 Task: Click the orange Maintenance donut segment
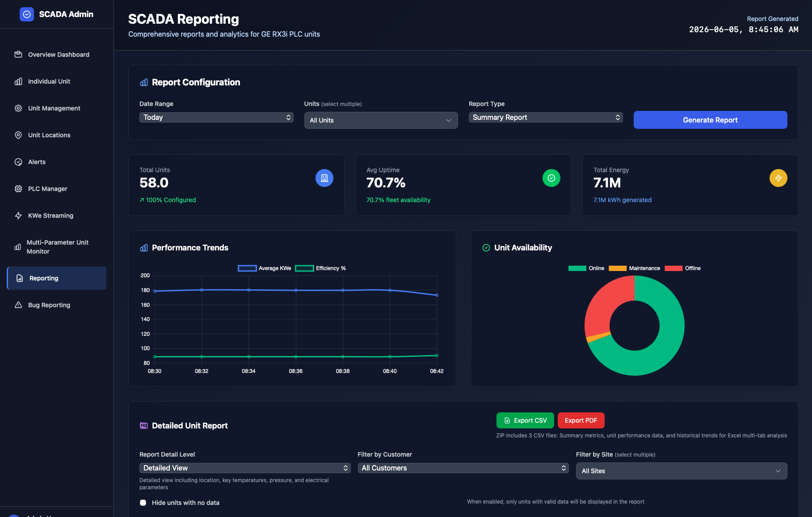coord(598,337)
